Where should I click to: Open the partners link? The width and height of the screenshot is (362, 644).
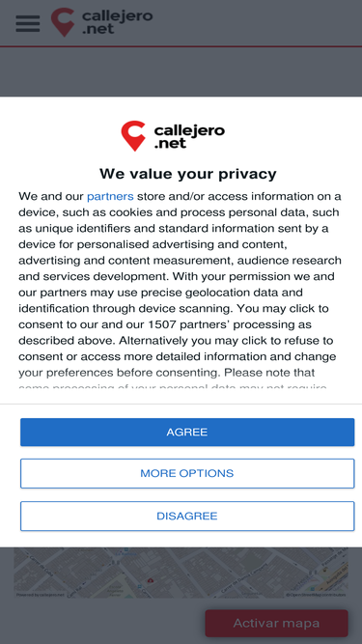[x=110, y=196]
